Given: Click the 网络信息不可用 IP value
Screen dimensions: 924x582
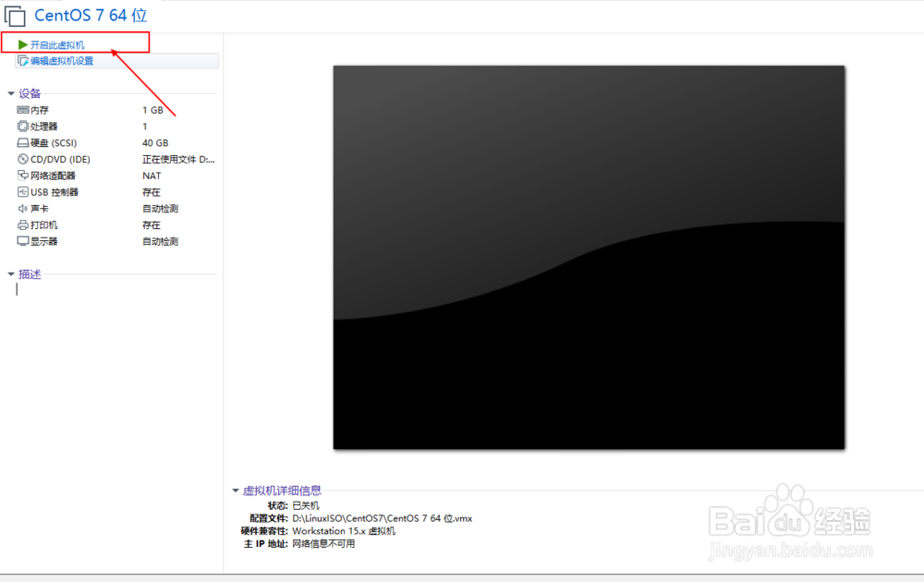Looking at the screenshot, I should (x=323, y=544).
